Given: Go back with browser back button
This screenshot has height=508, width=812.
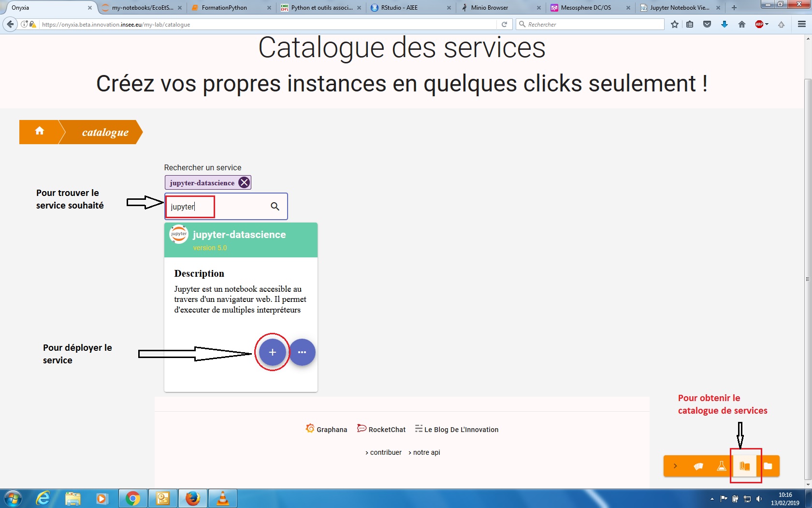Looking at the screenshot, I should click(x=10, y=24).
